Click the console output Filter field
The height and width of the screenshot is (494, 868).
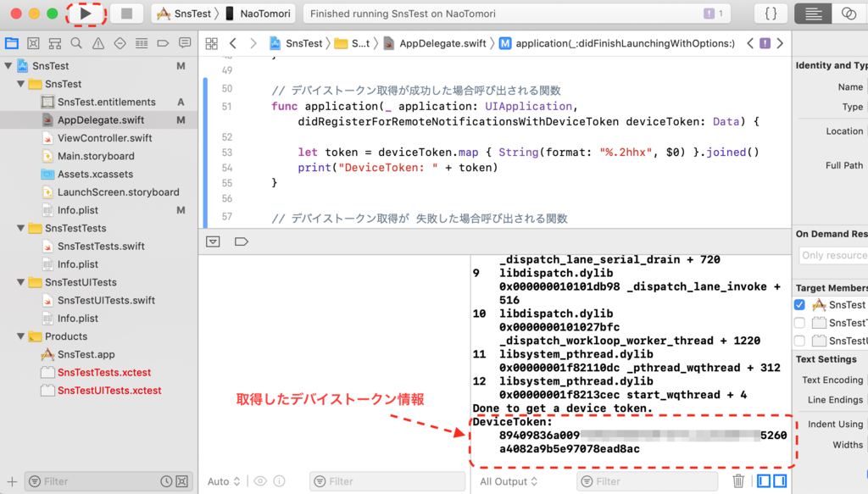tap(648, 481)
